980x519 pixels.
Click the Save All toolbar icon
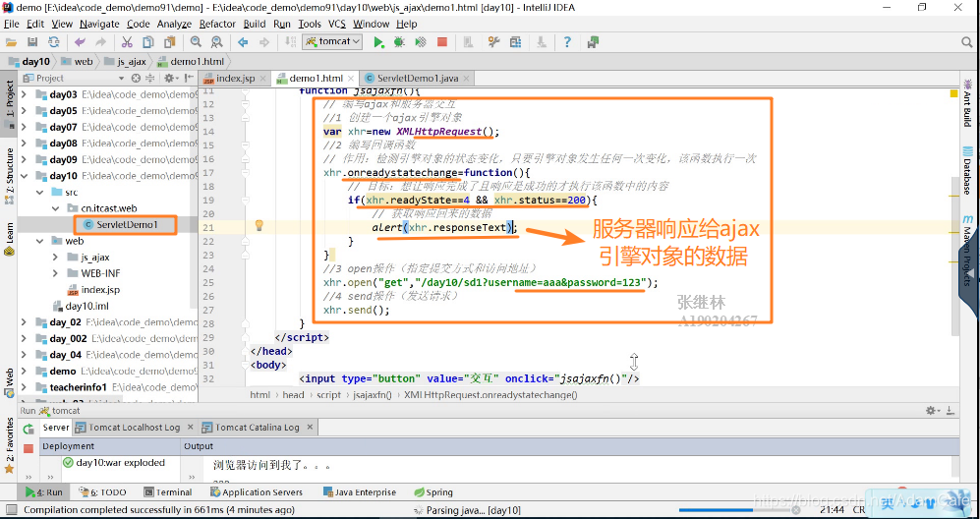32,42
